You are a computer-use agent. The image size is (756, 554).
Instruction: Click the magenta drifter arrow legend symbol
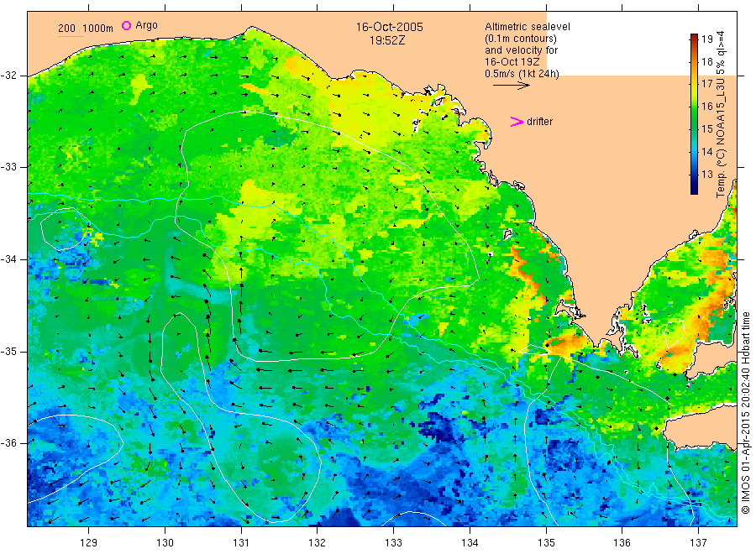(x=517, y=122)
